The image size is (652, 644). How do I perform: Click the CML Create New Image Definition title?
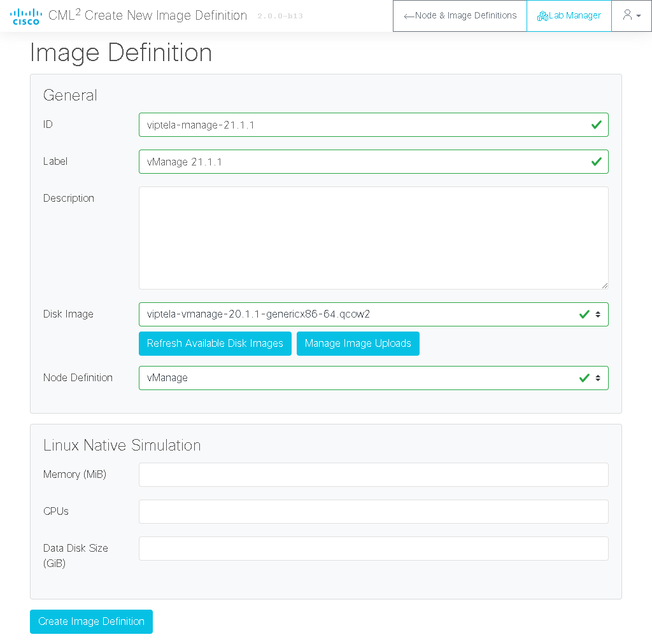tap(148, 15)
